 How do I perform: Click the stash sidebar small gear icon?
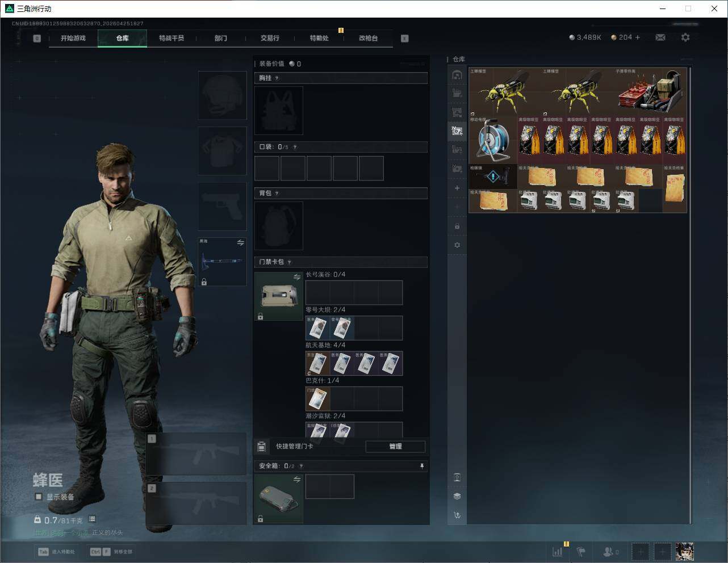(457, 245)
